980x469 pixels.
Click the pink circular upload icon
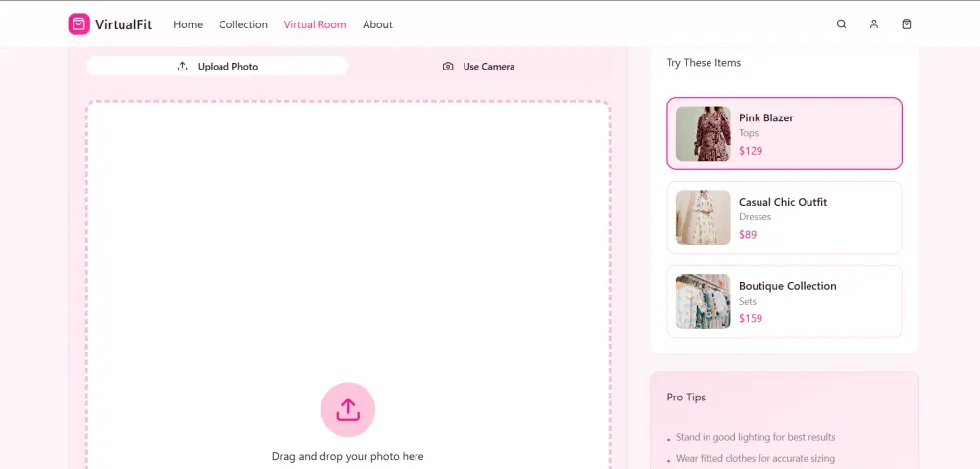tap(348, 409)
